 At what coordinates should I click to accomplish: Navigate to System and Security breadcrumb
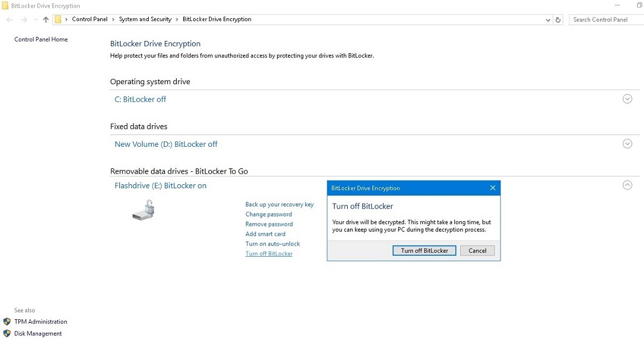[x=145, y=19]
